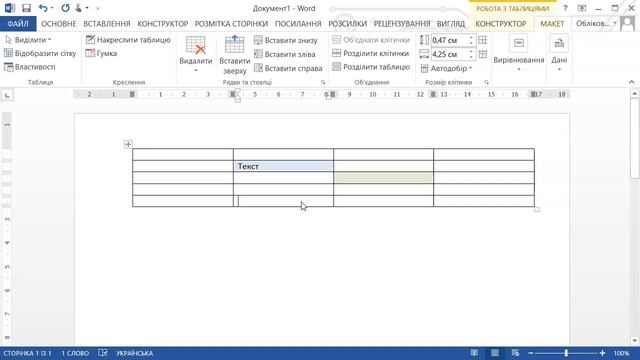Open the Word Help question mark
Viewport: 640px width, 360px height.
(565, 8)
